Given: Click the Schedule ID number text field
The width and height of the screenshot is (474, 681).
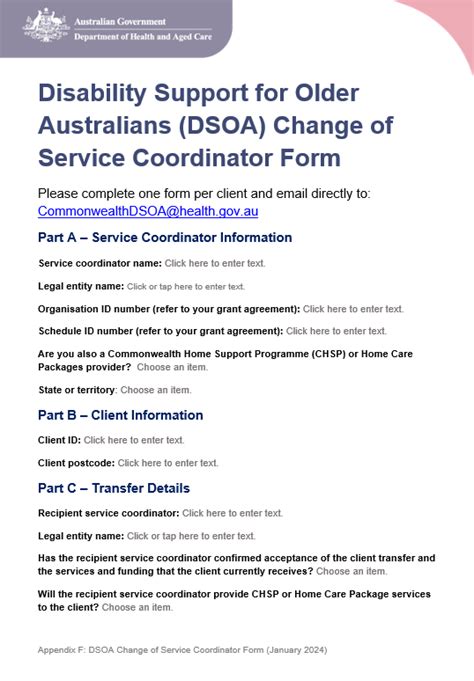Looking at the screenshot, I should click(x=336, y=331).
